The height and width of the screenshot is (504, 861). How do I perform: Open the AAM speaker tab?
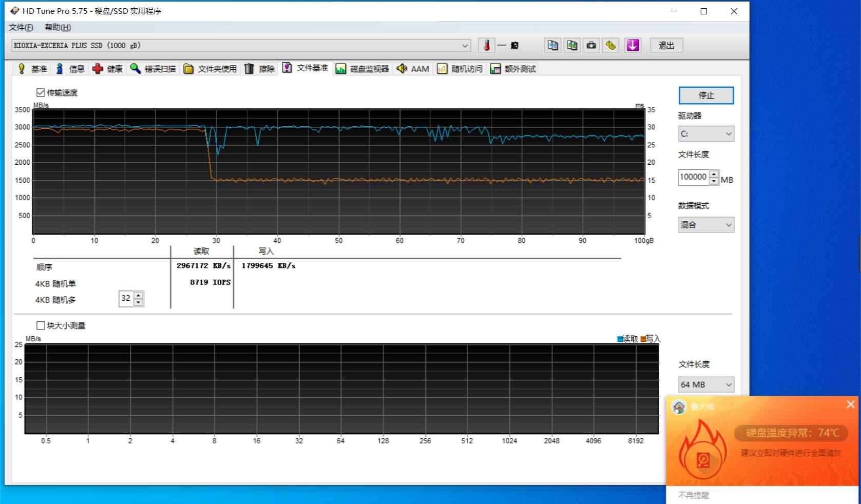(413, 69)
